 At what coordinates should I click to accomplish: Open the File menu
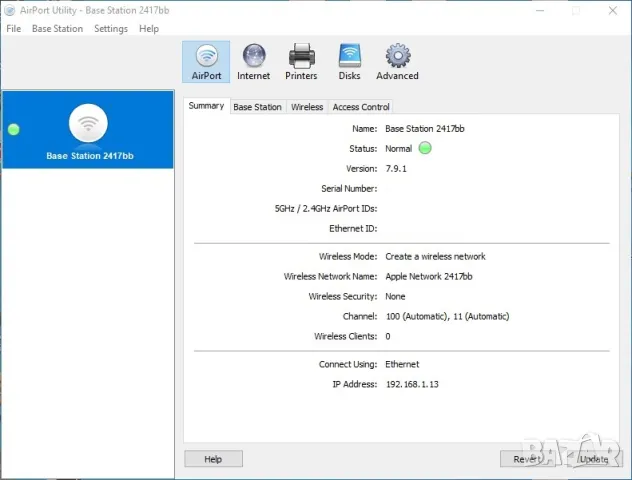click(x=14, y=29)
